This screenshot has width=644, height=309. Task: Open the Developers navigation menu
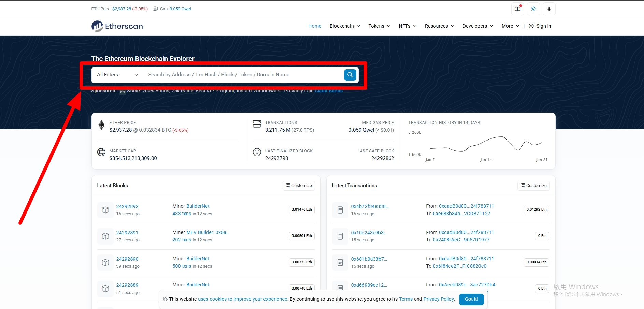pos(477,26)
